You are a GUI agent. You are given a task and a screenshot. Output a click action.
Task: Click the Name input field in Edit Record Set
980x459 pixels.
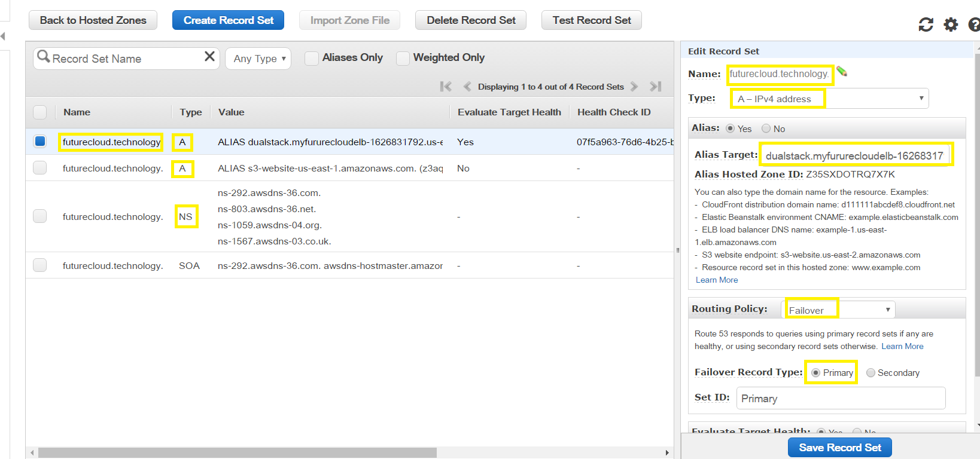click(x=780, y=74)
